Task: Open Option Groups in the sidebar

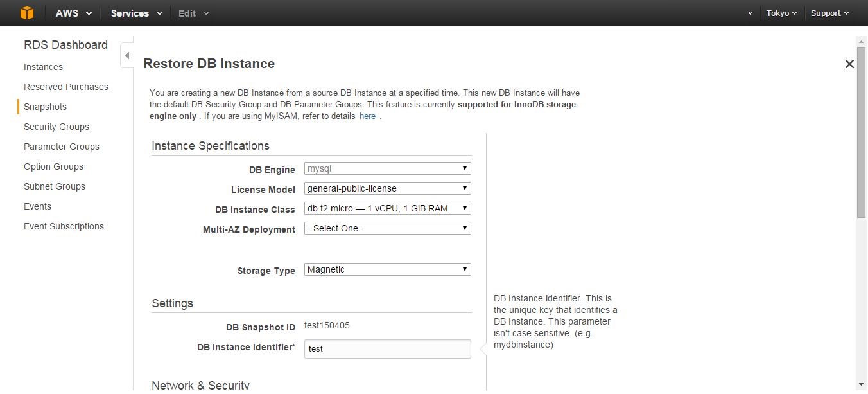Action: click(x=53, y=166)
